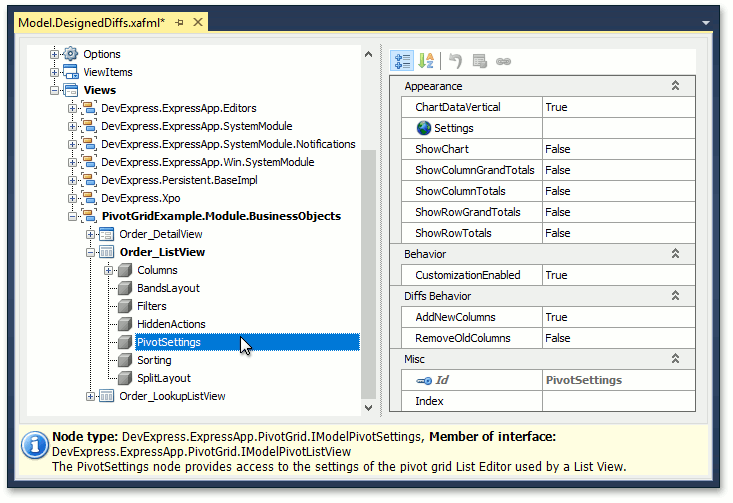
Task: Expand DevExpress.Persistent.BaseImpl node
Action: pyautogui.click(x=72, y=180)
